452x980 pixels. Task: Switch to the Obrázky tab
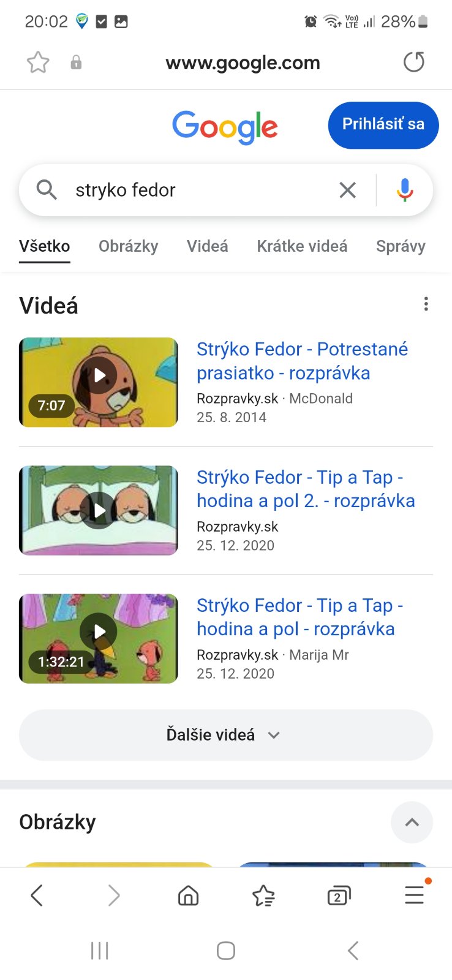coord(128,246)
